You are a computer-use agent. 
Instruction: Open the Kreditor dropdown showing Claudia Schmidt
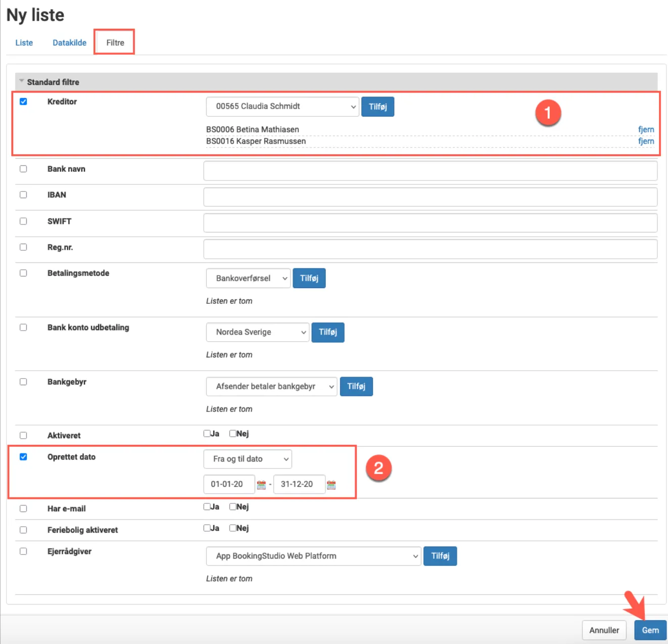pyautogui.click(x=282, y=107)
